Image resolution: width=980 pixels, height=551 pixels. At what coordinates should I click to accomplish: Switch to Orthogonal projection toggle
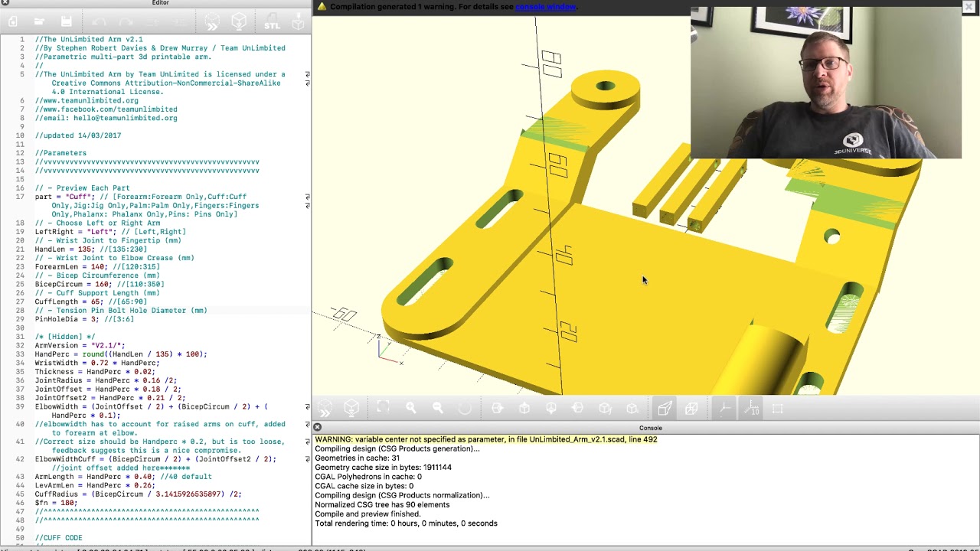click(691, 409)
